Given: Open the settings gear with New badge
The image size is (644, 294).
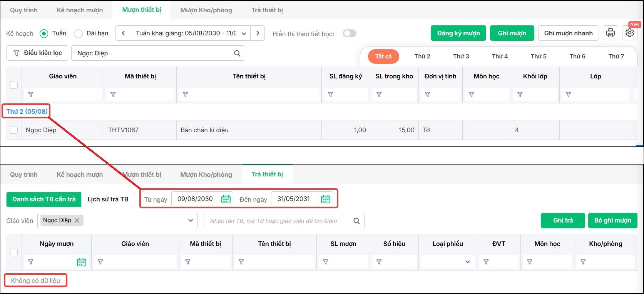Looking at the screenshot, I should click(630, 33).
